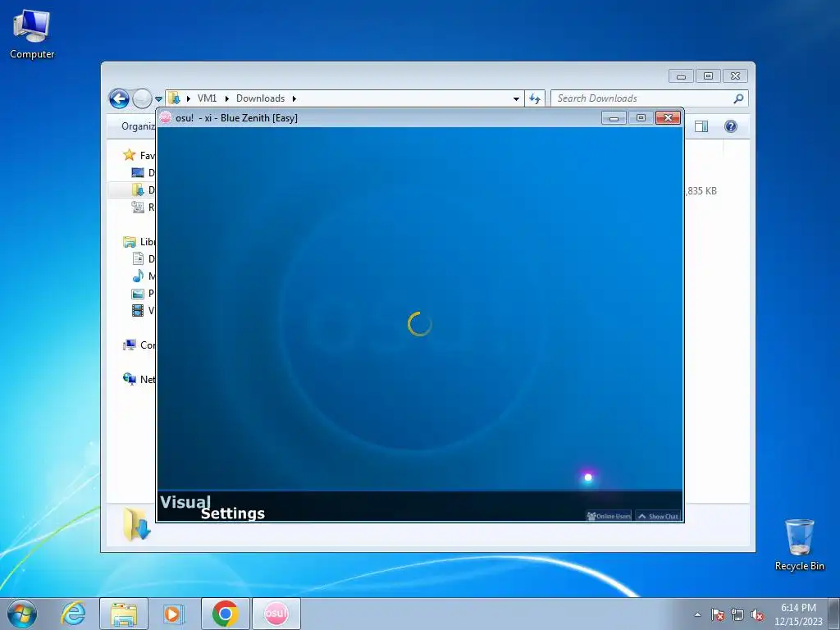Open taskbar clock showing 6:14 PM

coord(798,614)
